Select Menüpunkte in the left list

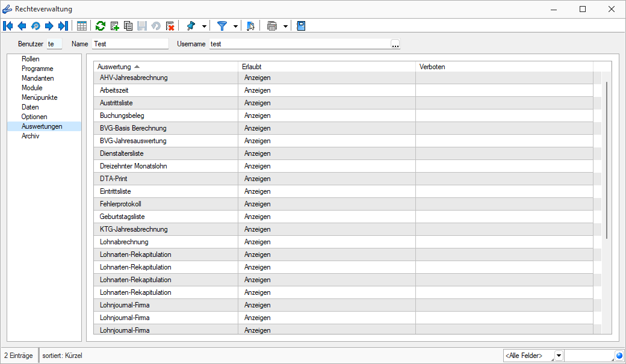point(40,97)
